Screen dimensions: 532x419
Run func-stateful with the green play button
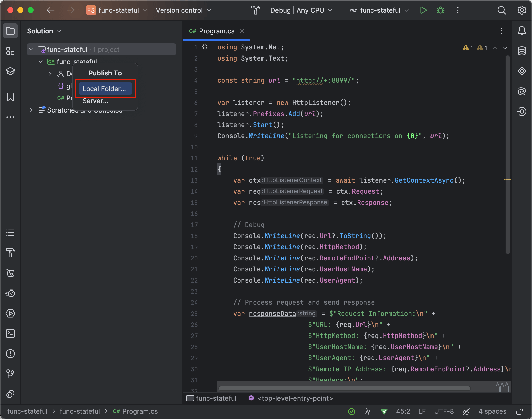point(423,10)
